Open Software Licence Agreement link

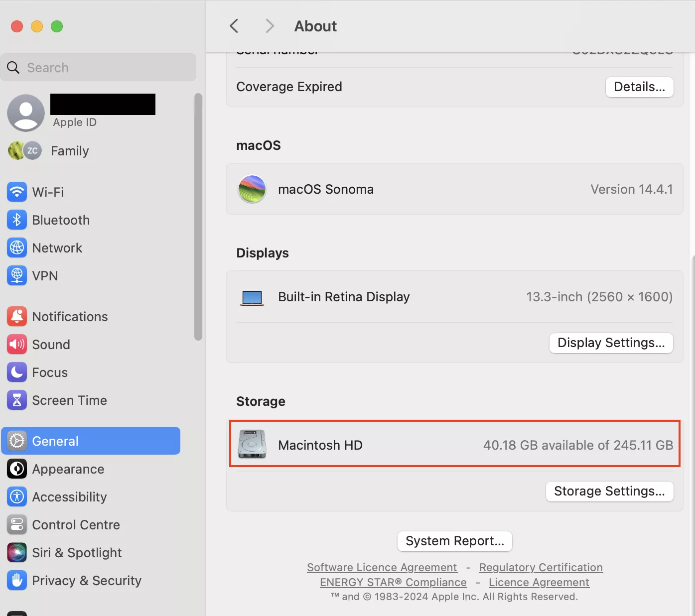[x=382, y=568]
